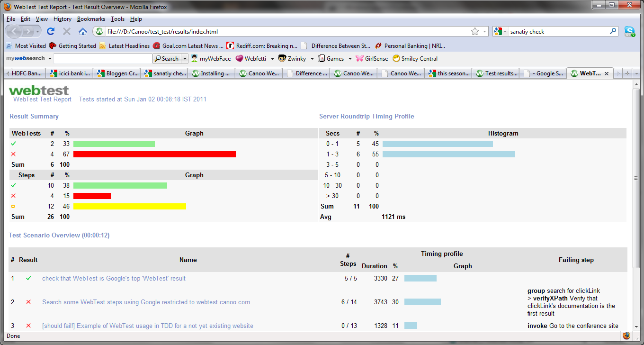Expand dropdown arrow next to Search button
Screen dimensions: 644x345
point(185,59)
